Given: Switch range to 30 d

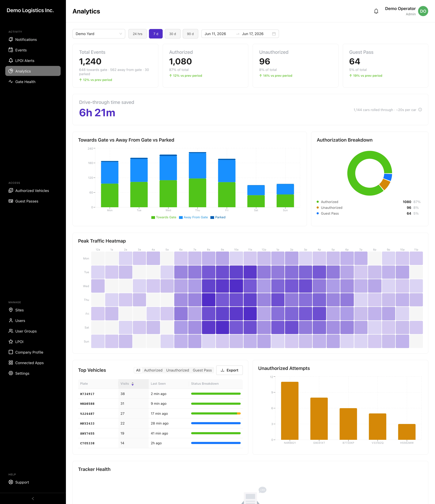Looking at the screenshot, I should [x=172, y=34].
